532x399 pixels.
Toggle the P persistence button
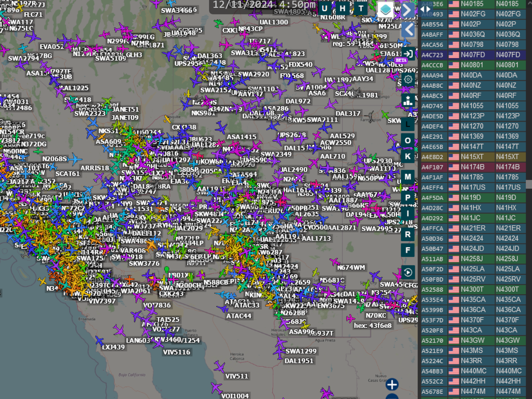408,197
